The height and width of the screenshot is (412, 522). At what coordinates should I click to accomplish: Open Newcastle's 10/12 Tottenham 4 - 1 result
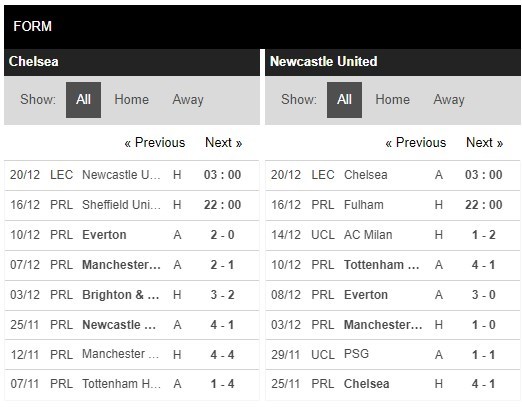393,265
